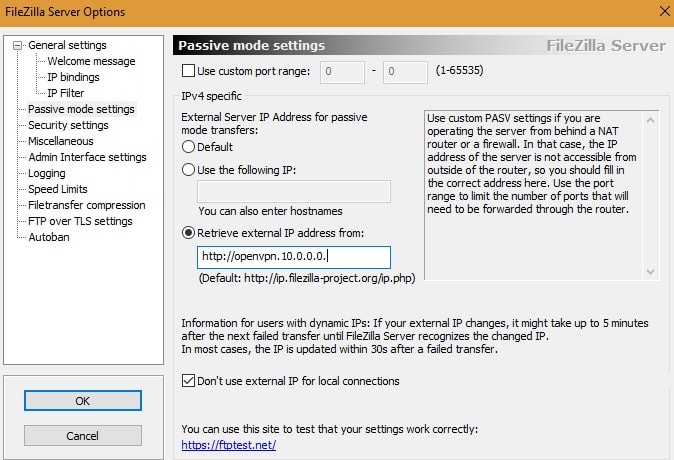Click the Cancel button
674x460 pixels.
pos(83,436)
